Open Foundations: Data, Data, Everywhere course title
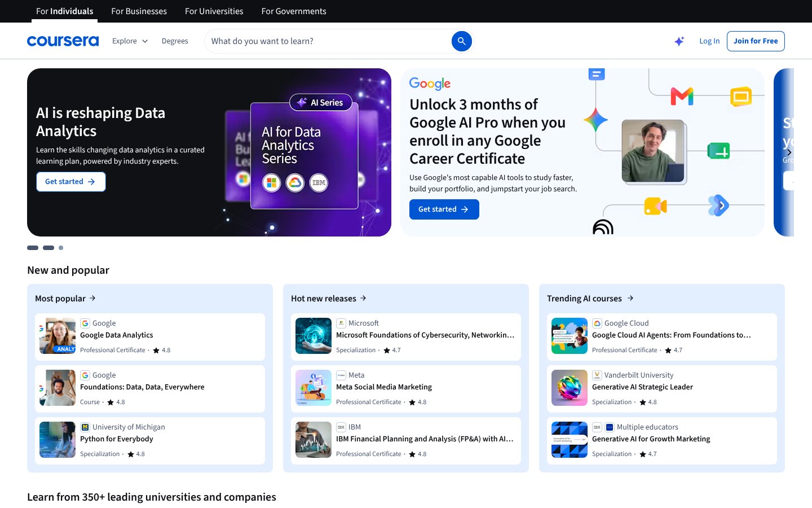The width and height of the screenshot is (812, 508). 142,387
